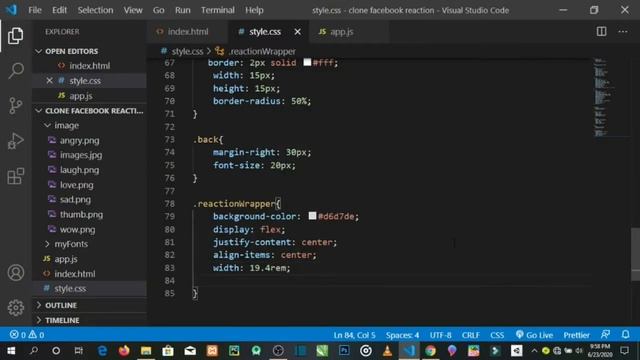Open Run and Debug view
The image size is (640, 360).
[x=16, y=141]
